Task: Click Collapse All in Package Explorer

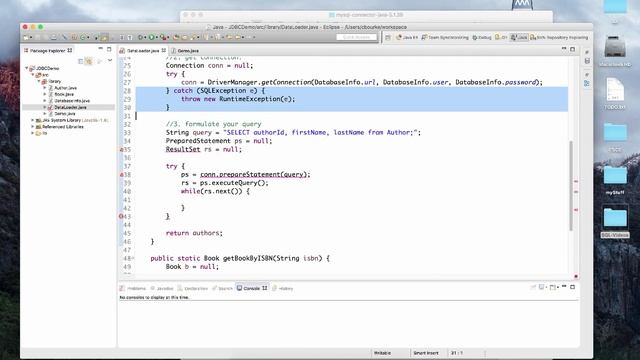Action: point(80,61)
